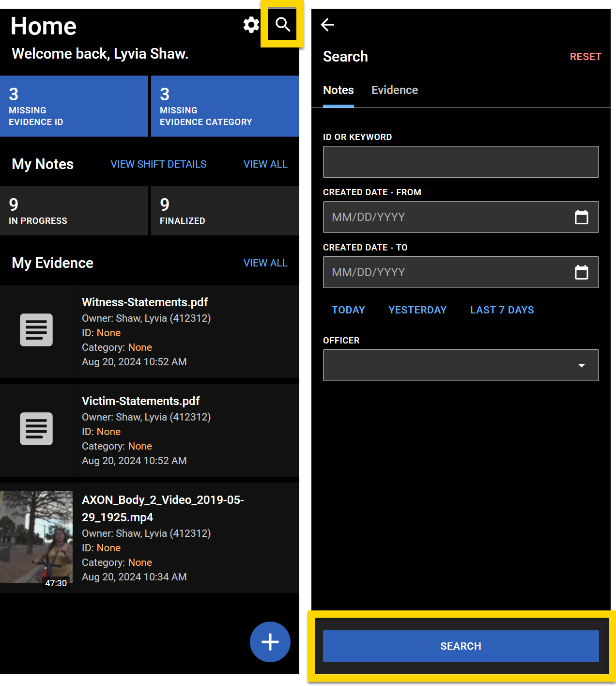The image size is (616, 686).
Task: Open search with the magnifying glass icon
Action: click(x=282, y=24)
